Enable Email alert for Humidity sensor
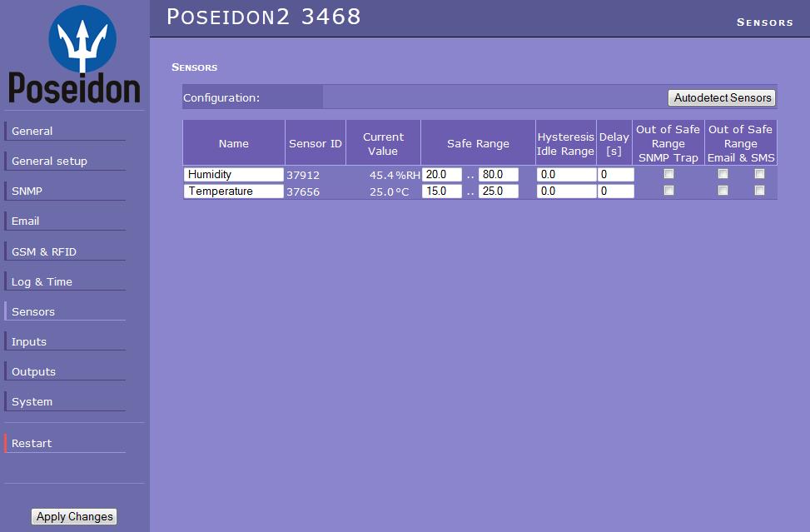 pos(723,174)
